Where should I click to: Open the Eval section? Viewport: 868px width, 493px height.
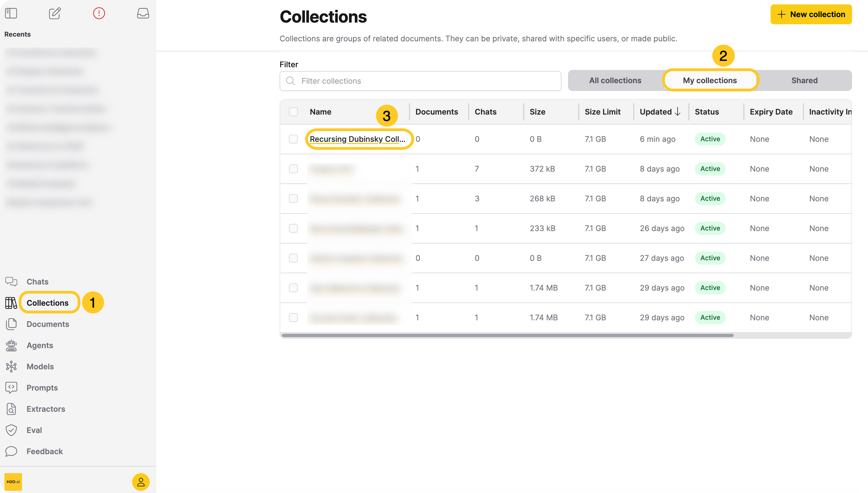point(34,430)
